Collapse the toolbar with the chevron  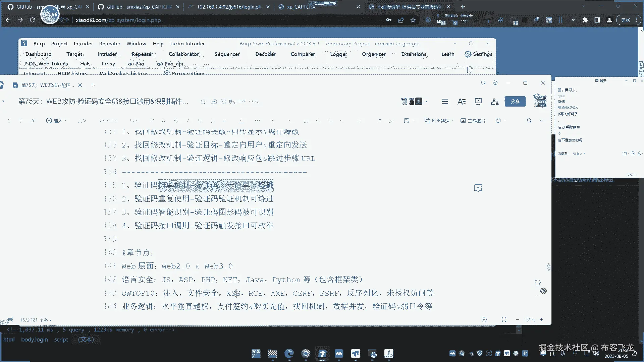pos(541,121)
